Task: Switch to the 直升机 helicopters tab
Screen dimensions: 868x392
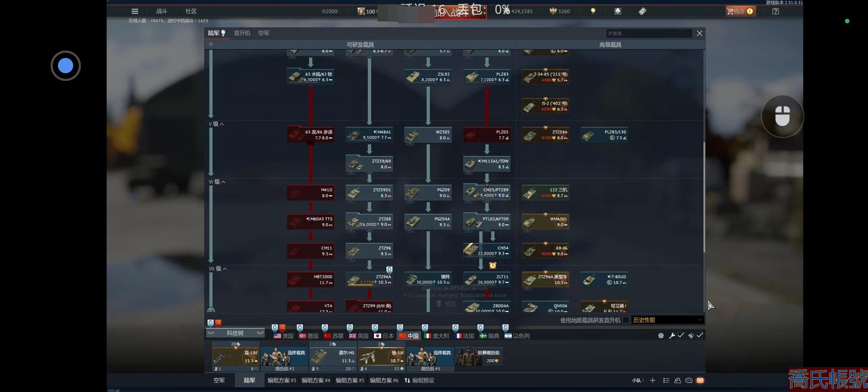Action: pyautogui.click(x=242, y=33)
